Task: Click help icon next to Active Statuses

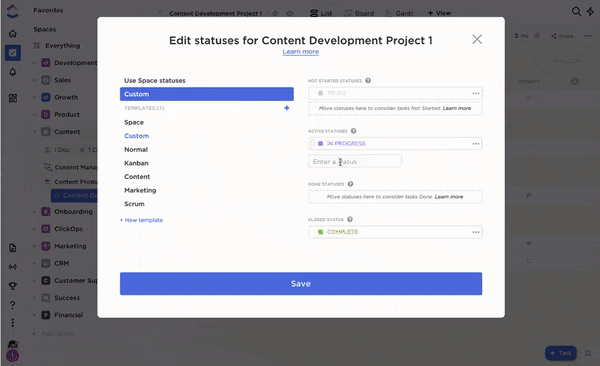Action: pyautogui.click(x=354, y=131)
